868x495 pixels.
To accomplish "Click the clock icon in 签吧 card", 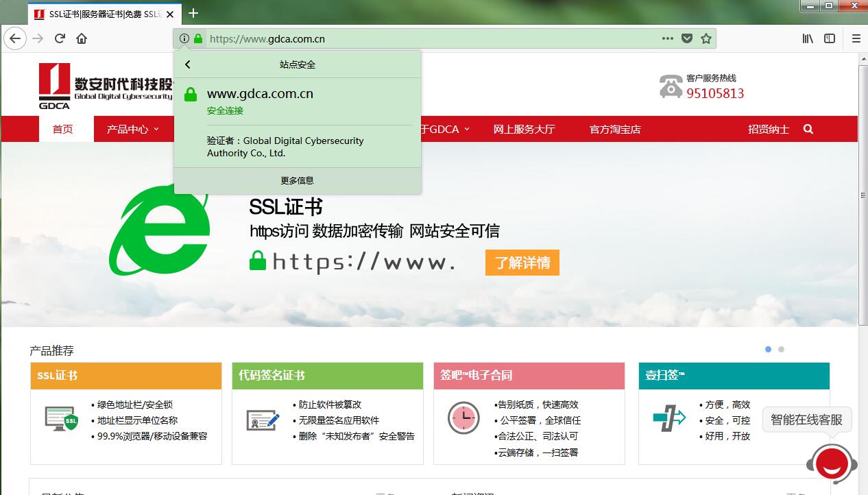I will pyautogui.click(x=464, y=418).
